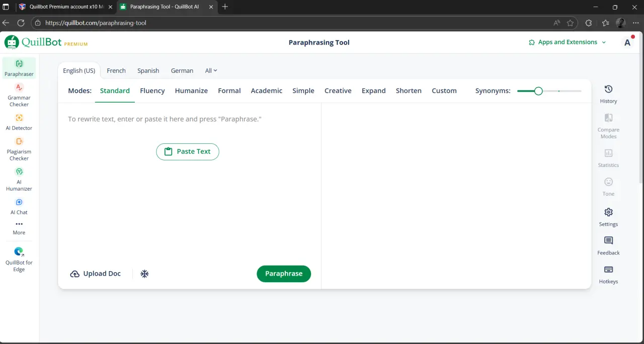Close the Quillbot Premium account tab
The width and height of the screenshot is (644, 344).
pos(110,7)
